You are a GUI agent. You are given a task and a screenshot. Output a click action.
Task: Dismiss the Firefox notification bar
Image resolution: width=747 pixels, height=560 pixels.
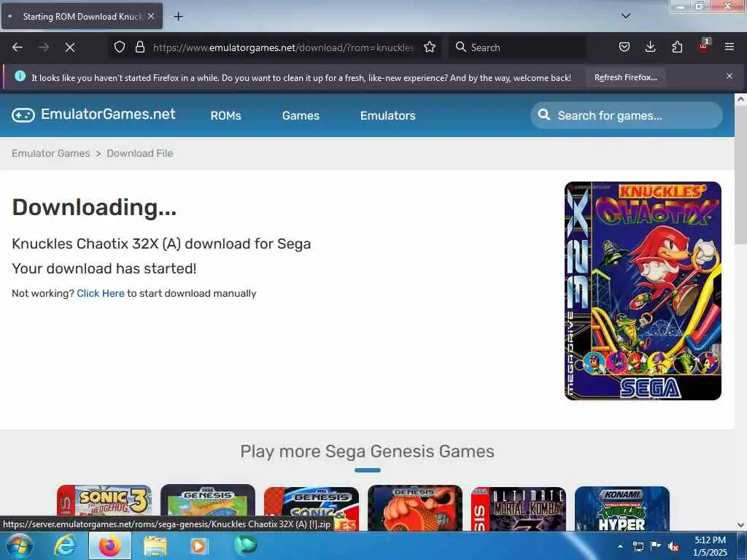729,76
